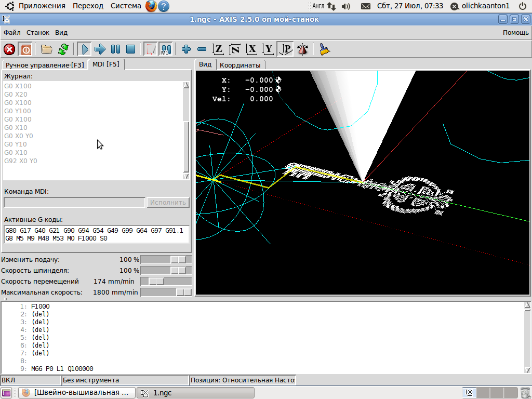
Task: Select G-code line 1 F1000
Action: [x=40, y=307]
